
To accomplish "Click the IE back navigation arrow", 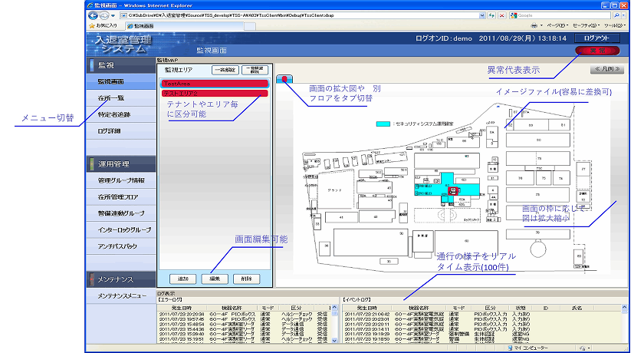I will coord(92,15).
